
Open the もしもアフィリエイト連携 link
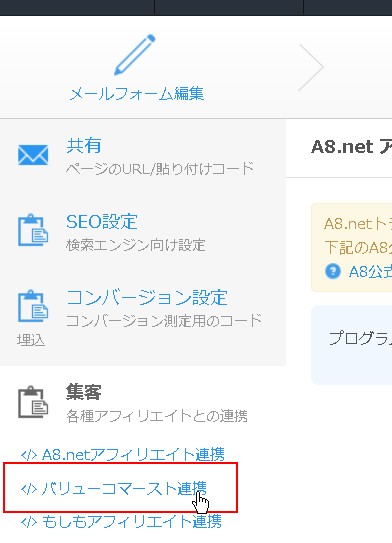pyautogui.click(x=132, y=521)
